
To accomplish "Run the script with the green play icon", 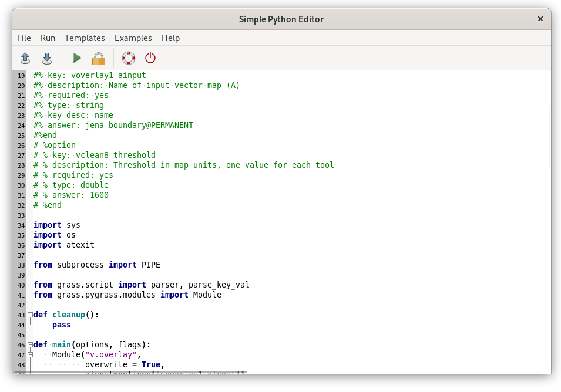I will [x=76, y=58].
